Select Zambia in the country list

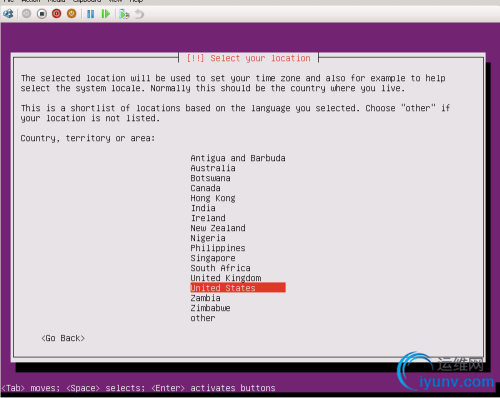click(205, 298)
